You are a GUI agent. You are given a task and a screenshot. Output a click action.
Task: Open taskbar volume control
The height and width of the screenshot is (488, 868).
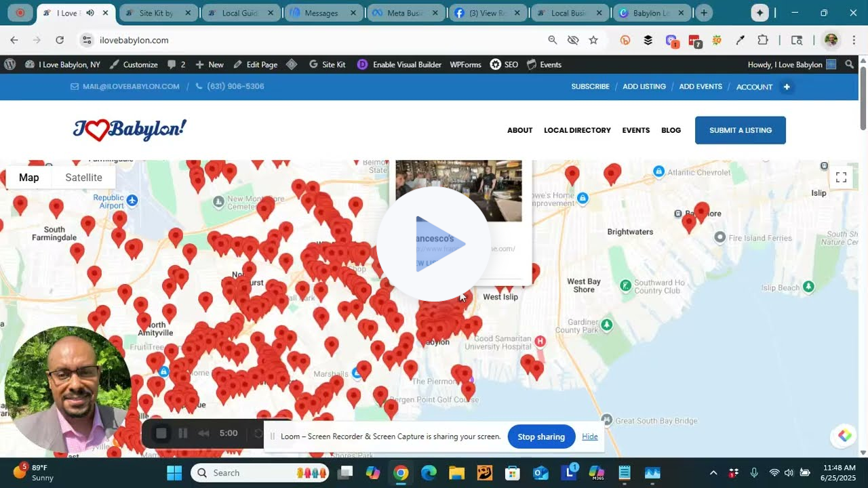[x=789, y=472]
